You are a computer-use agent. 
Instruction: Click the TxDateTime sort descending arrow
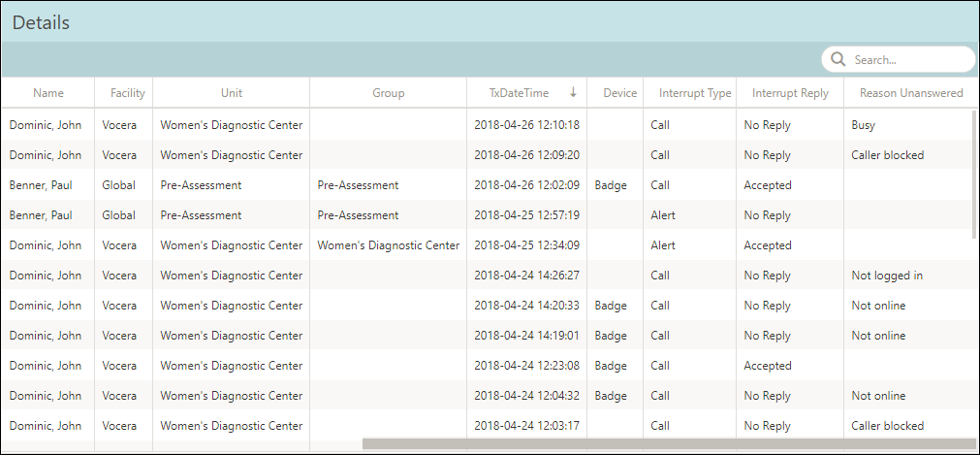[x=573, y=92]
